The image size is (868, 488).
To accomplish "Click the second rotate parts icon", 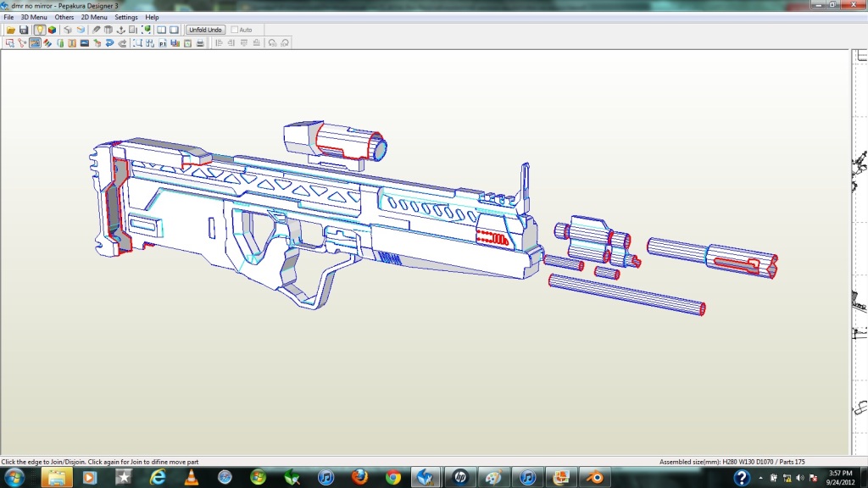I will click(285, 43).
